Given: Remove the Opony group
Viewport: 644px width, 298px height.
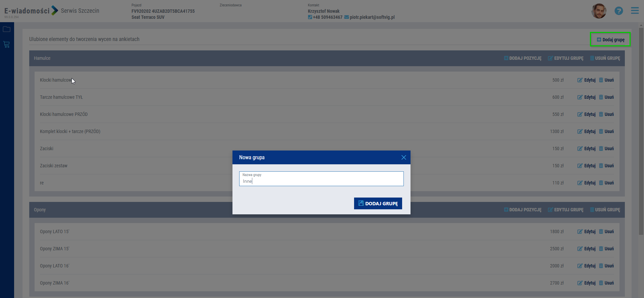Looking at the screenshot, I should 605,210.
